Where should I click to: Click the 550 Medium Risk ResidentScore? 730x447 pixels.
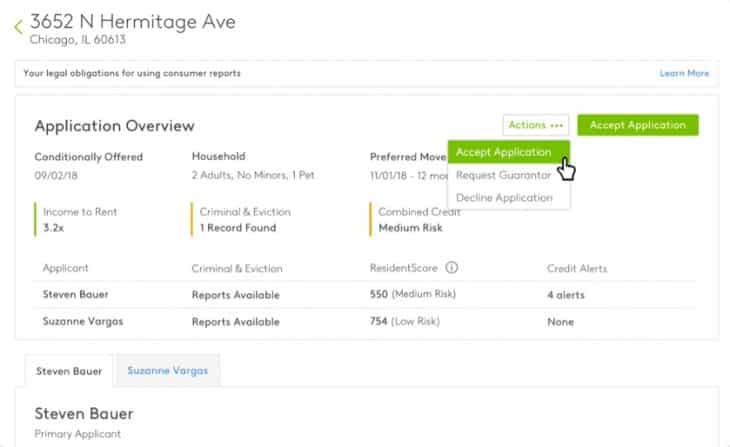[x=413, y=295]
